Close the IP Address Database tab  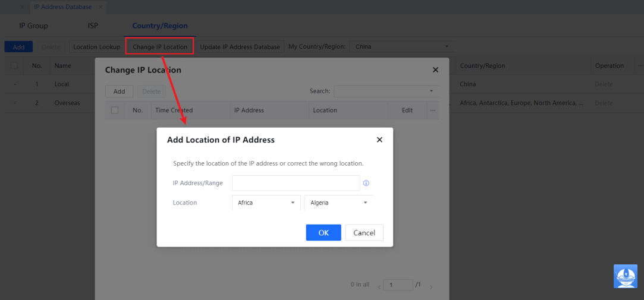(x=100, y=7)
